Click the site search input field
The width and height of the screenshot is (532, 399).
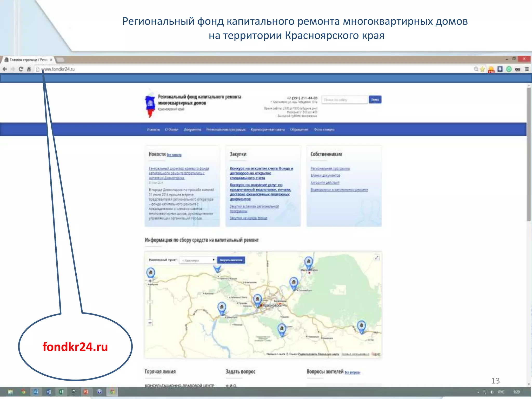pos(345,100)
